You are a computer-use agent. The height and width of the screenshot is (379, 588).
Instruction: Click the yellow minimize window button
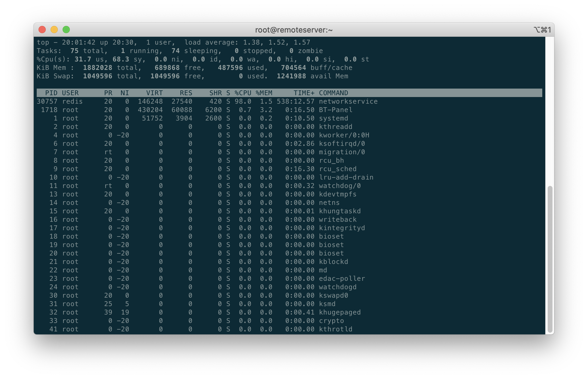(54, 30)
